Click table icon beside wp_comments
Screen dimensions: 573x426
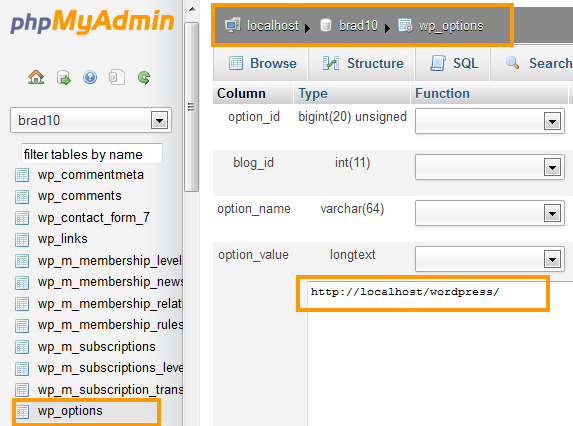[x=22, y=197]
